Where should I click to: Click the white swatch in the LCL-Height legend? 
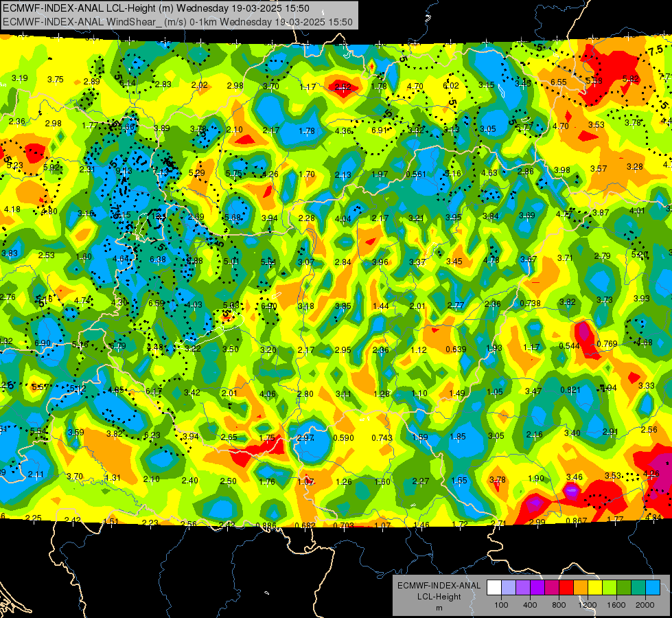[x=494, y=588]
